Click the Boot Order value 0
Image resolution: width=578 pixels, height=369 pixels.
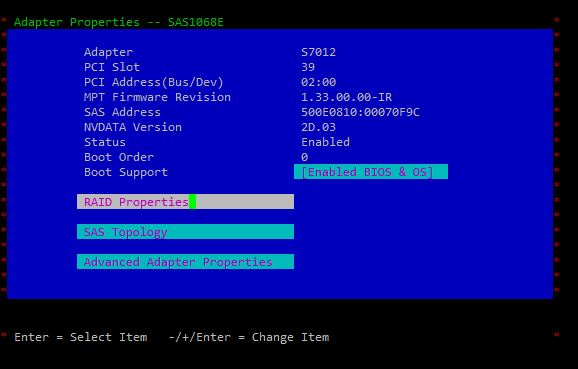click(304, 157)
